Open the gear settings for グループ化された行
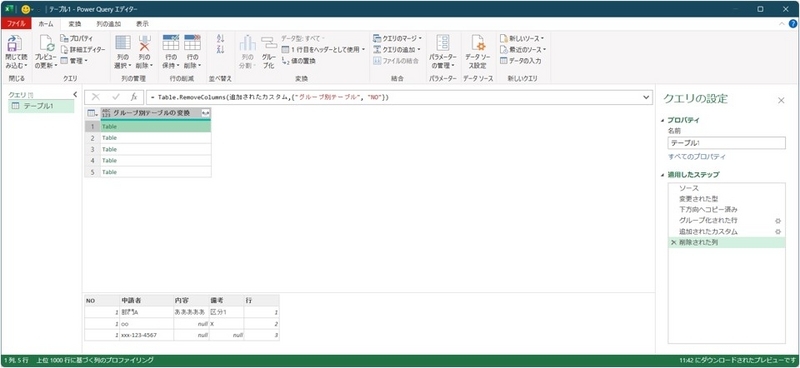Image resolution: width=800 pixels, height=368 pixels. coord(778,220)
